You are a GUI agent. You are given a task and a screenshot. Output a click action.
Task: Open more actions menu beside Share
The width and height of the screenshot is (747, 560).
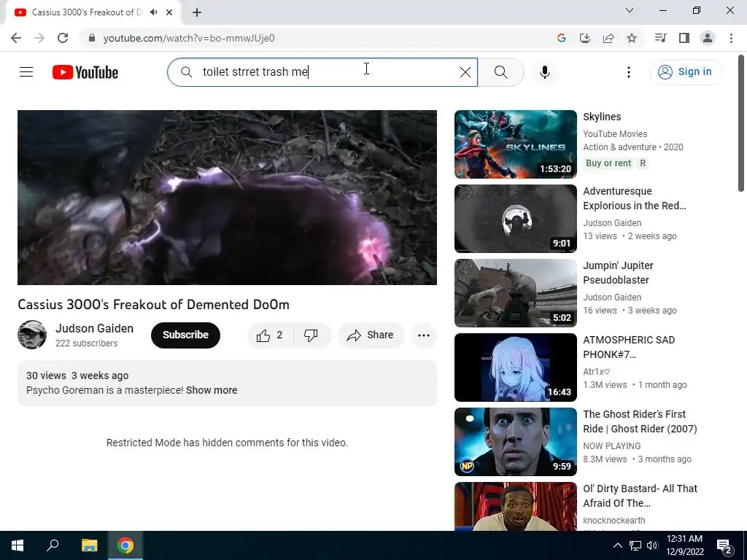click(424, 335)
